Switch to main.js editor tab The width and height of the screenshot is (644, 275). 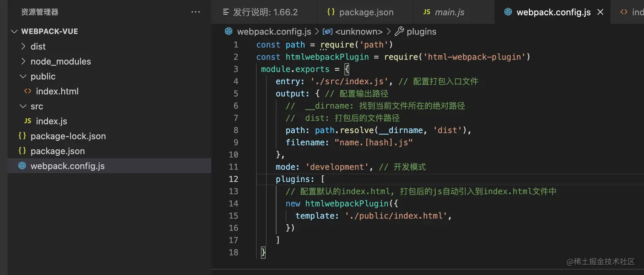[454, 12]
